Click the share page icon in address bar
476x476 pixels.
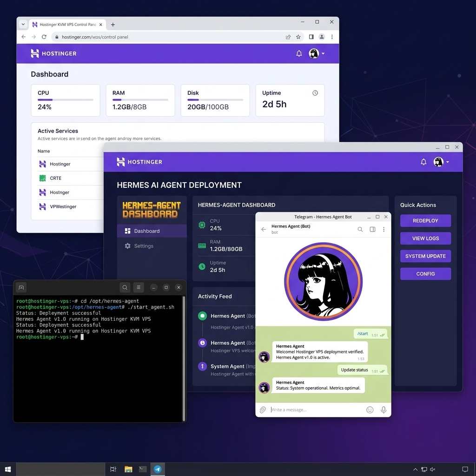[x=288, y=37]
